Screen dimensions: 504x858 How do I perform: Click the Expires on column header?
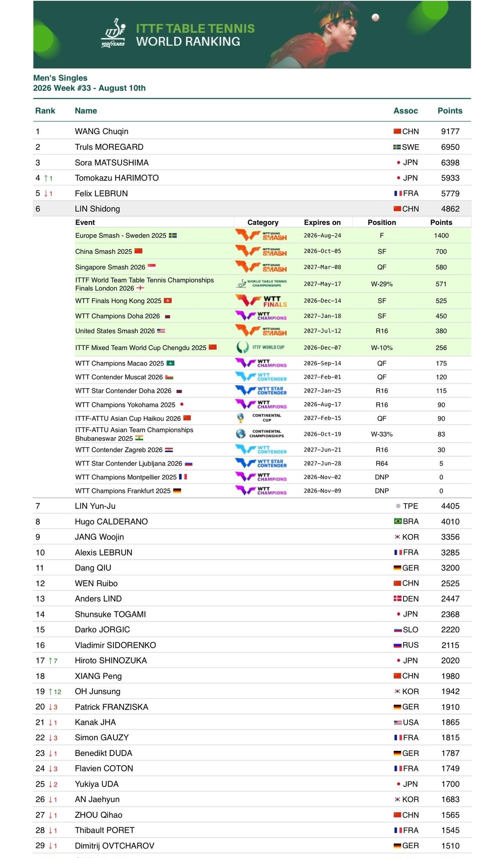click(x=322, y=222)
